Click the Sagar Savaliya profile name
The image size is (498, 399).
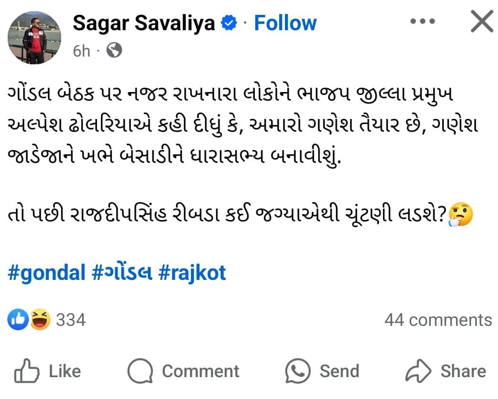coord(144,23)
